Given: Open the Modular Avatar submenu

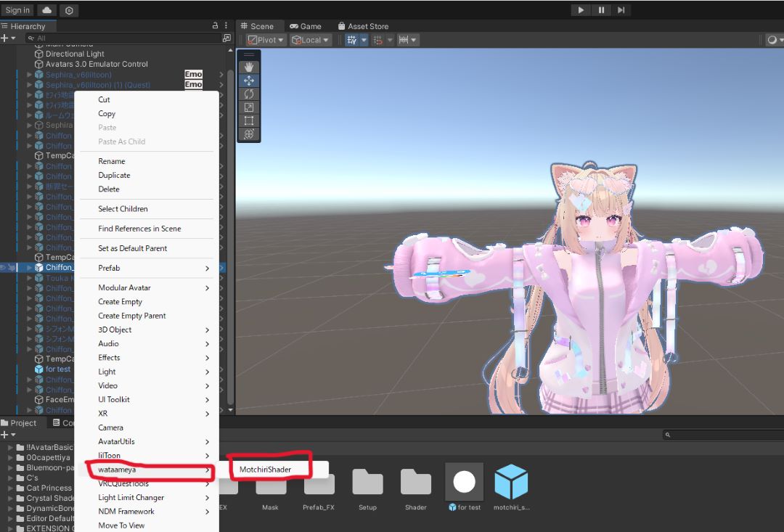Looking at the screenshot, I should [x=147, y=287].
